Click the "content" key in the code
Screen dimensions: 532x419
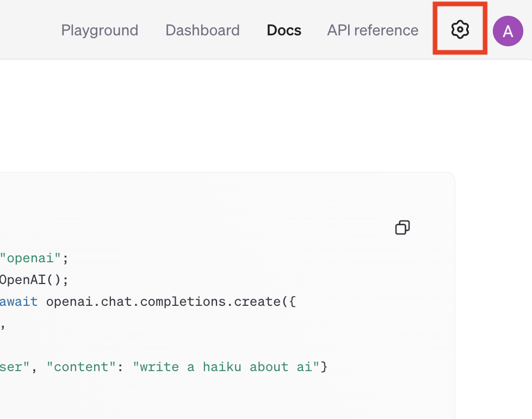click(82, 367)
